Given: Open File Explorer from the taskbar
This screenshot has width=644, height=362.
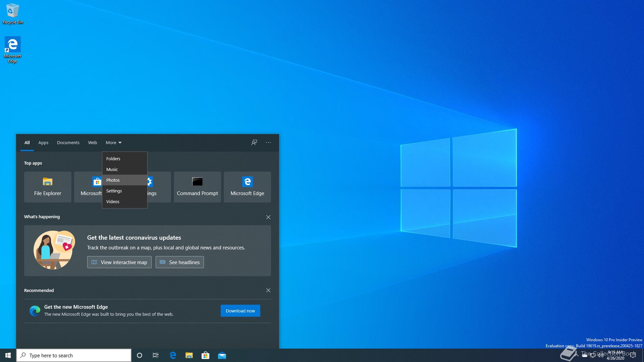Looking at the screenshot, I should [x=189, y=355].
